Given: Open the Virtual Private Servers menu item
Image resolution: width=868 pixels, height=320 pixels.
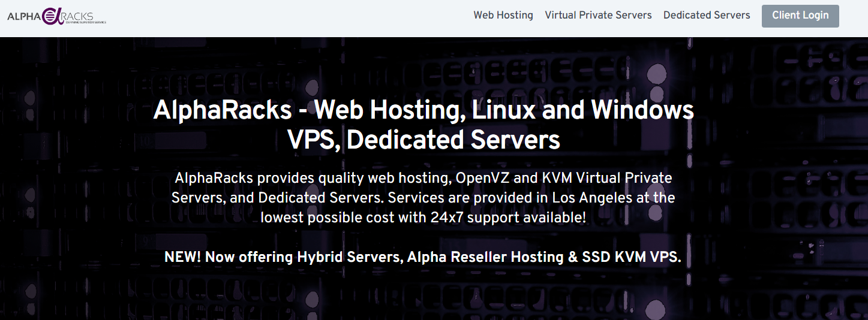Looking at the screenshot, I should 598,16.
